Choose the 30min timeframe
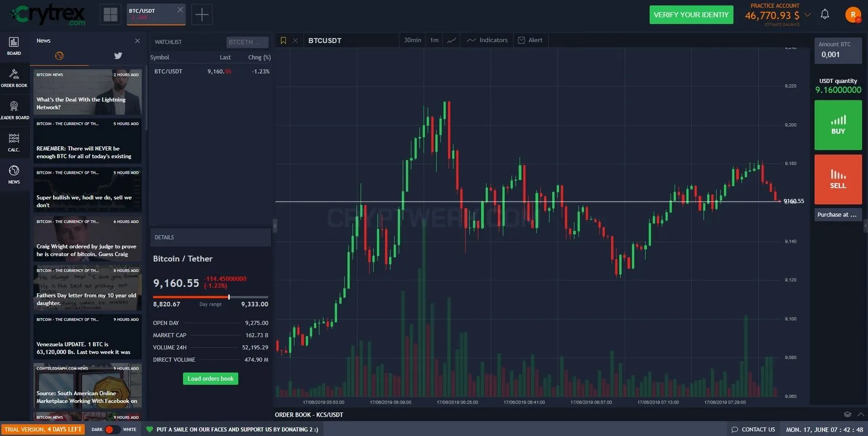The height and width of the screenshot is (436, 868). pyautogui.click(x=412, y=40)
